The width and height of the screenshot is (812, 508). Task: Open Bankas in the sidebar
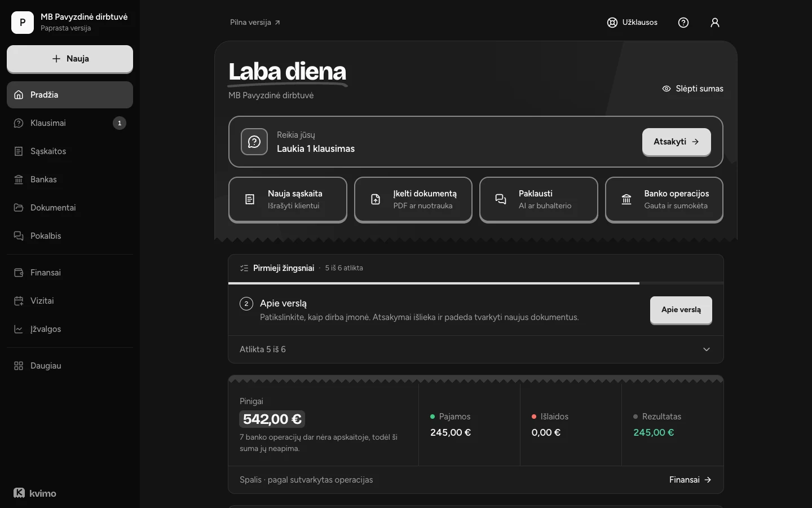click(70, 179)
